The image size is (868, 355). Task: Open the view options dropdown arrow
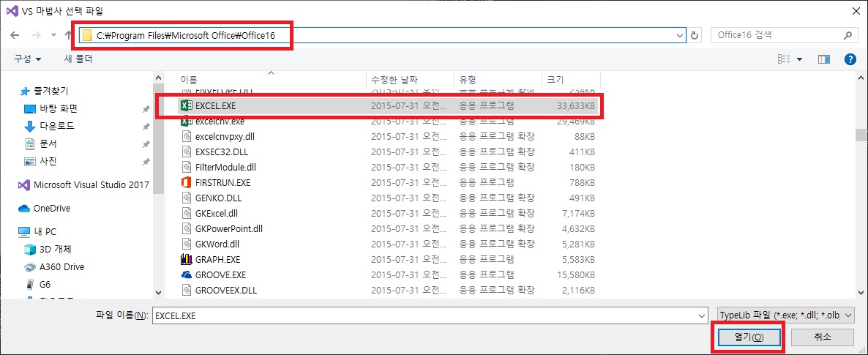(799, 59)
